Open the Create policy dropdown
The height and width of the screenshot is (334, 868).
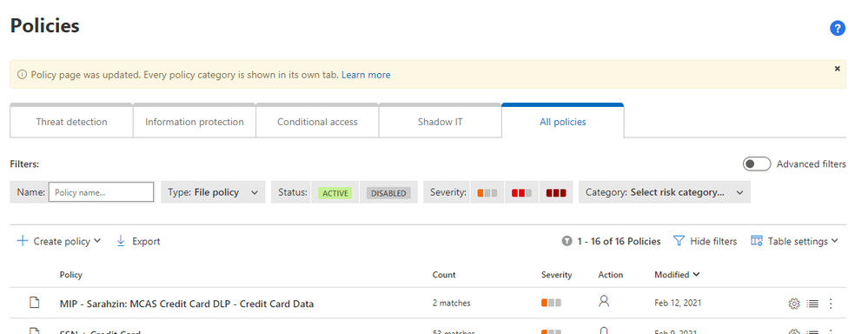59,241
